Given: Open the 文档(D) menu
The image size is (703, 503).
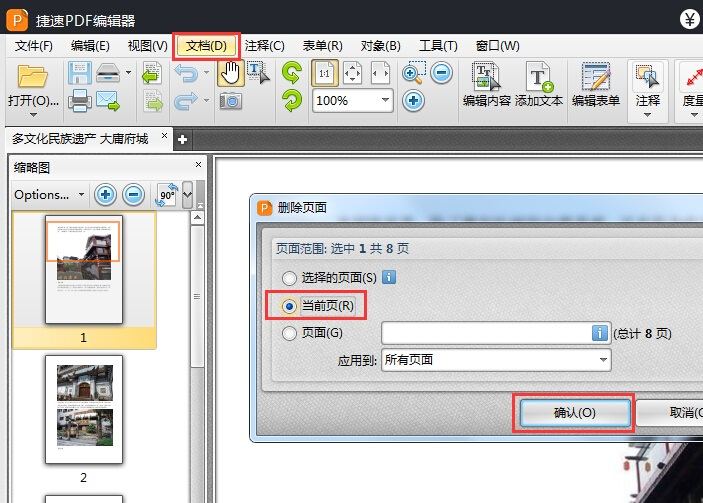Looking at the screenshot, I should [x=206, y=46].
